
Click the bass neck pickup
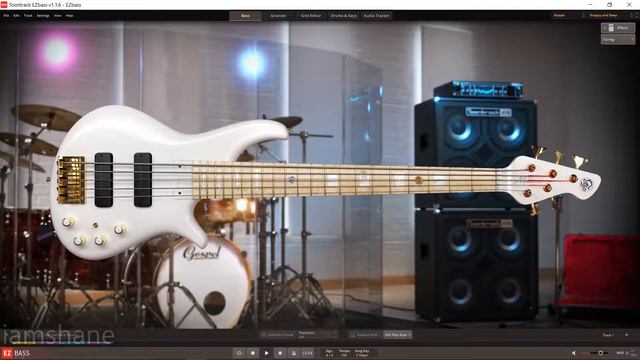click(143, 180)
